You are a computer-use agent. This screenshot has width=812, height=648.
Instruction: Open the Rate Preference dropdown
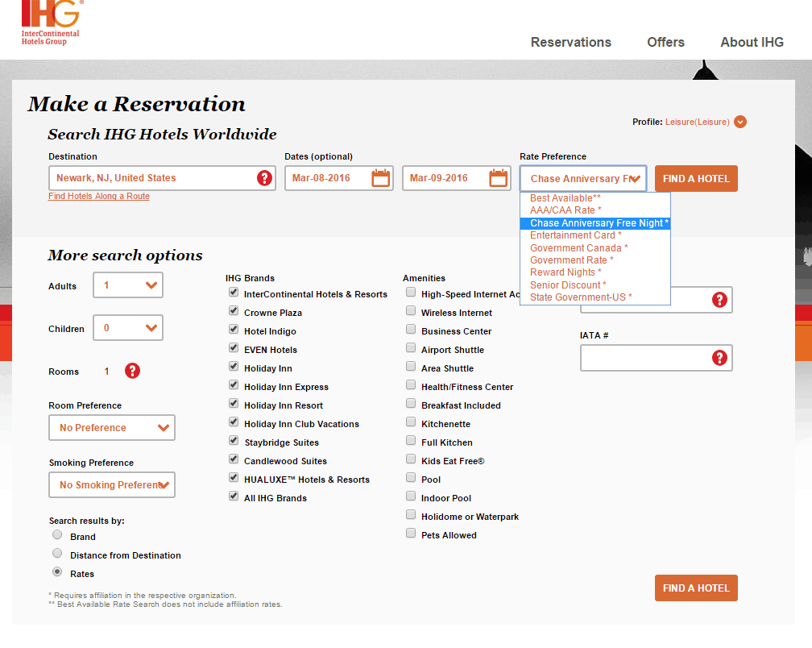pyautogui.click(x=583, y=179)
